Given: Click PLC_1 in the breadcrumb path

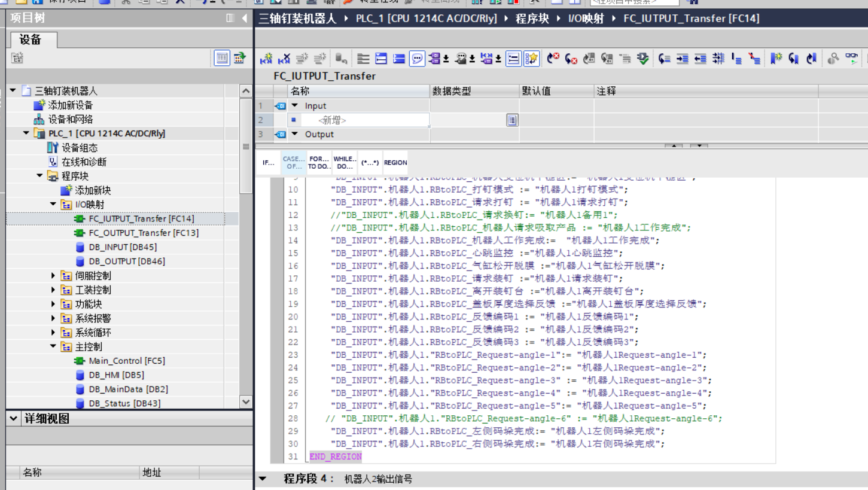Looking at the screenshot, I should tap(426, 19).
